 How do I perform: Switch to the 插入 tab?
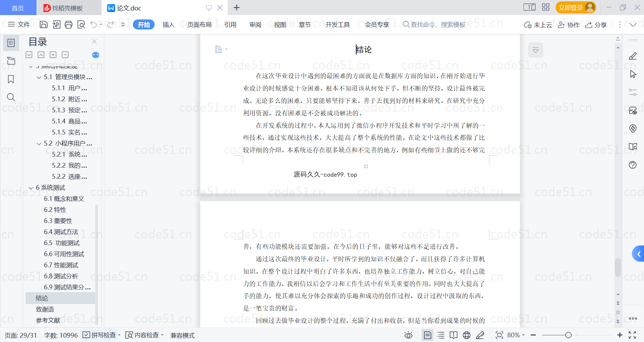click(168, 24)
